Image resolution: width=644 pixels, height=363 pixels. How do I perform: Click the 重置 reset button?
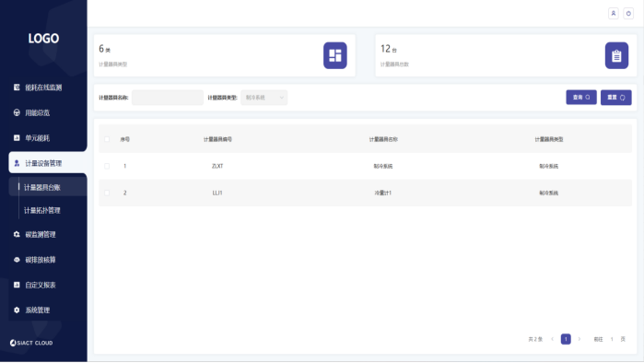coord(616,98)
